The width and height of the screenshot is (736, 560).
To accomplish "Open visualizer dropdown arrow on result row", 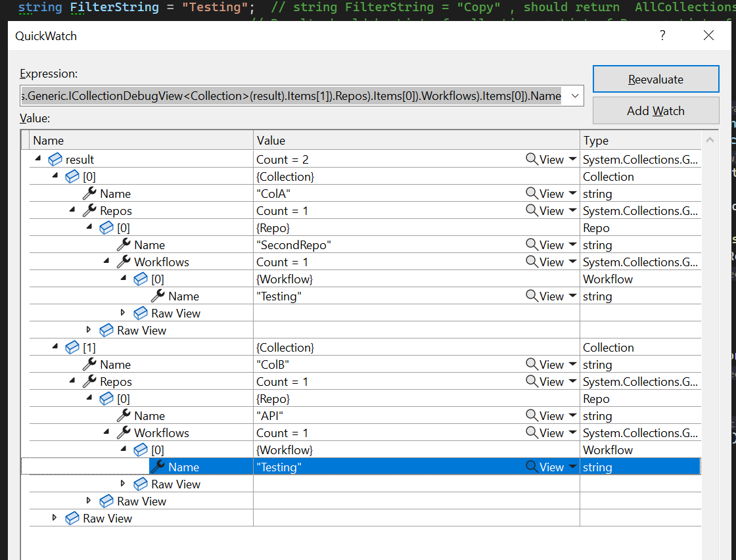I will click(x=572, y=159).
